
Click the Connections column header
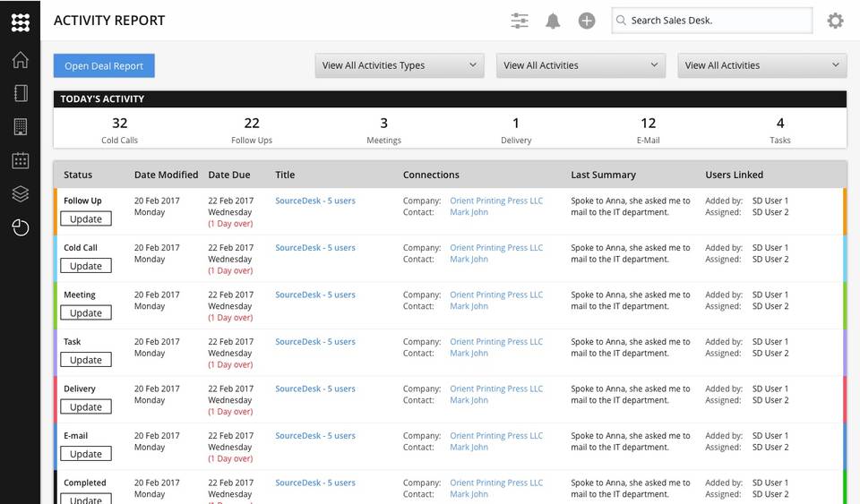pos(431,175)
